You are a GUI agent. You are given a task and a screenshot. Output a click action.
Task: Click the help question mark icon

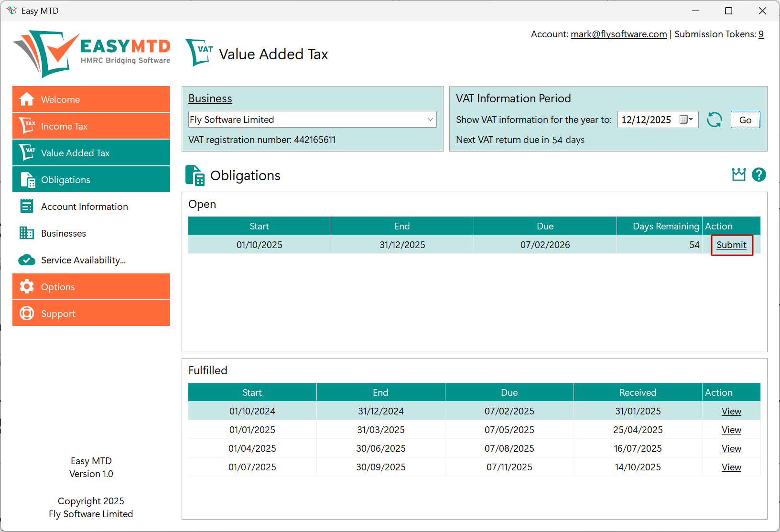tap(759, 174)
